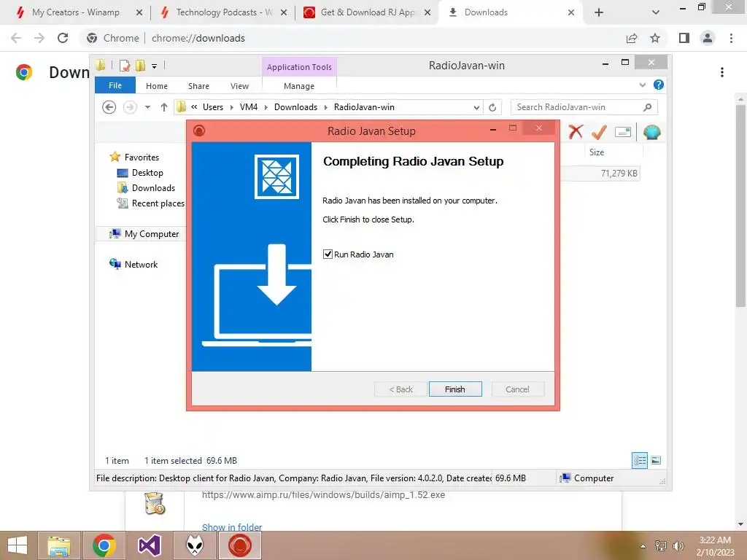Click Chrome downloads page scrollbar
This screenshot has width=747, height=560.
coord(740,205)
